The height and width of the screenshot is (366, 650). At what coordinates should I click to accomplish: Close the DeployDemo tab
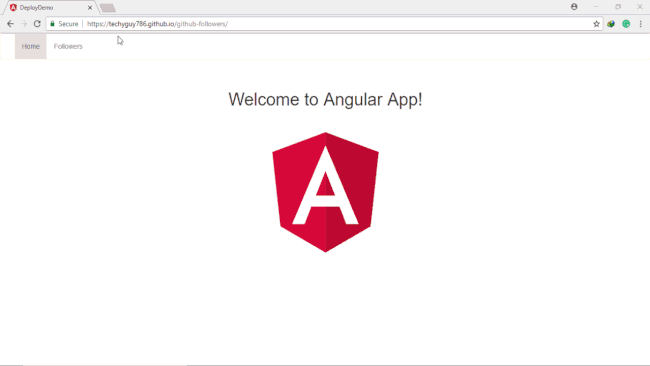[90, 7]
